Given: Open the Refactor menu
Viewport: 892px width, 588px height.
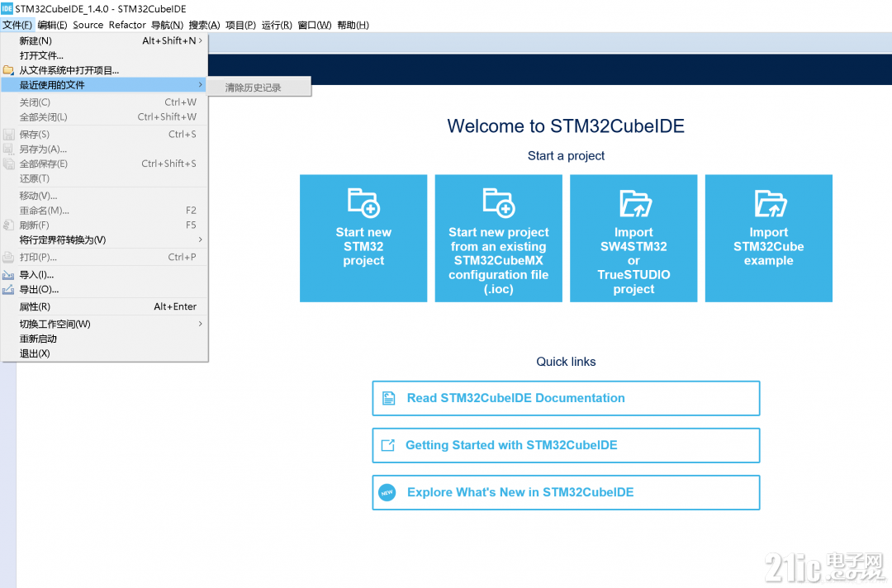Looking at the screenshot, I should [x=127, y=25].
